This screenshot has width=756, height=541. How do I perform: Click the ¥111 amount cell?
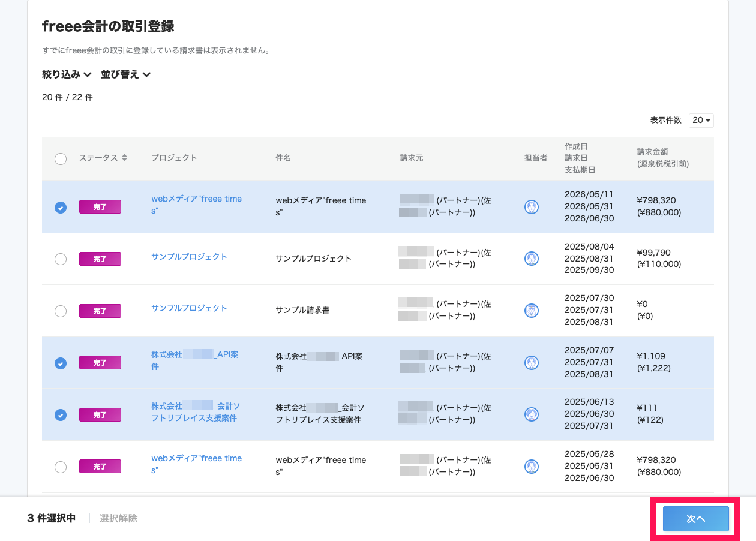pyautogui.click(x=650, y=414)
